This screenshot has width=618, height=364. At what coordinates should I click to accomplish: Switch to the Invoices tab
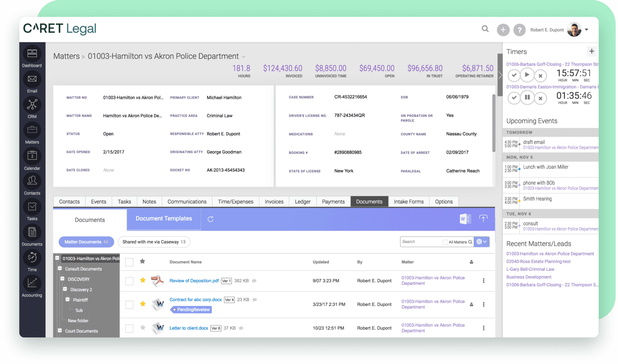point(274,202)
